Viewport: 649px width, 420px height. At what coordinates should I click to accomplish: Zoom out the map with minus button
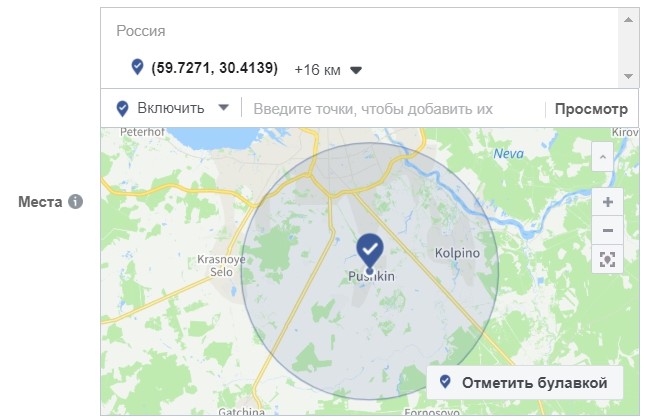click(x=607, y=230)
